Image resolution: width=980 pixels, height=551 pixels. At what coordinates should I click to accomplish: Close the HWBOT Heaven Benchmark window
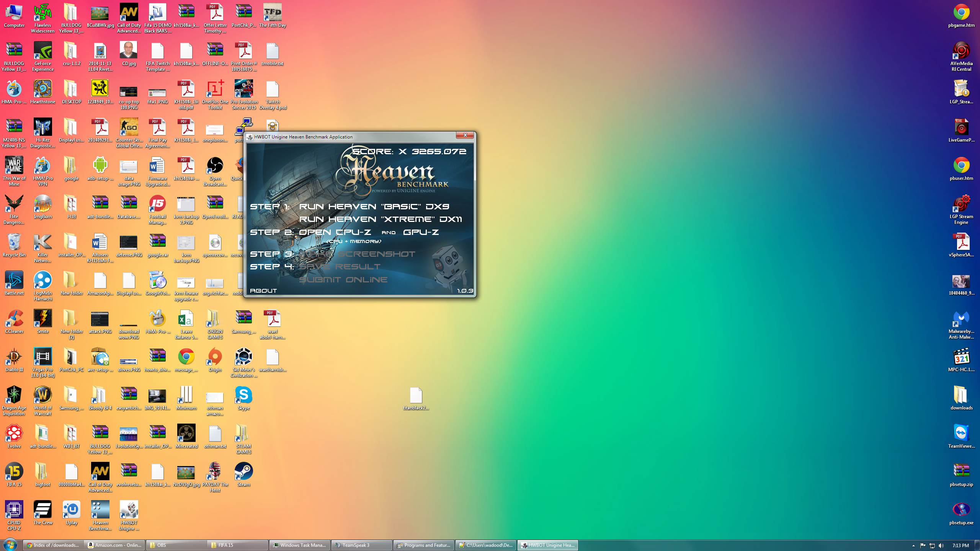(465, 135)
